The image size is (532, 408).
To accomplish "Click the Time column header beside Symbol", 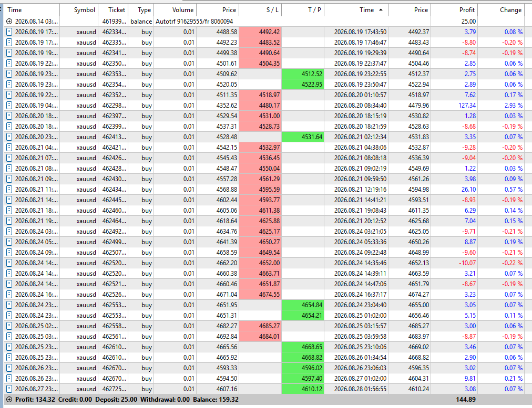I will click(x=32, y=10).
